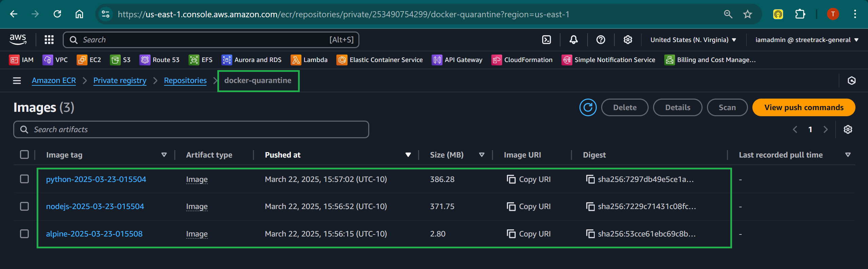Image resolution: width=868 pixels, height=269 pixels.
Task: Open the Lambda service shortcut
Action: pos(309,60)
